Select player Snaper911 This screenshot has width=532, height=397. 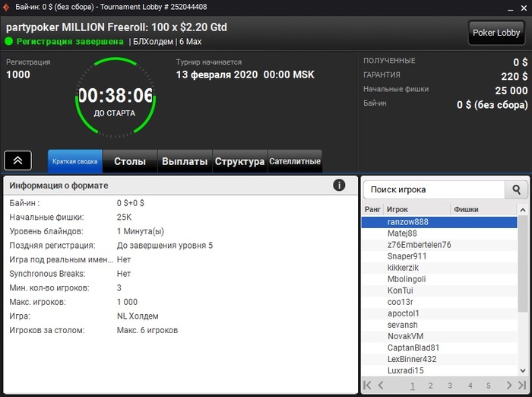[x=439, y=256]
